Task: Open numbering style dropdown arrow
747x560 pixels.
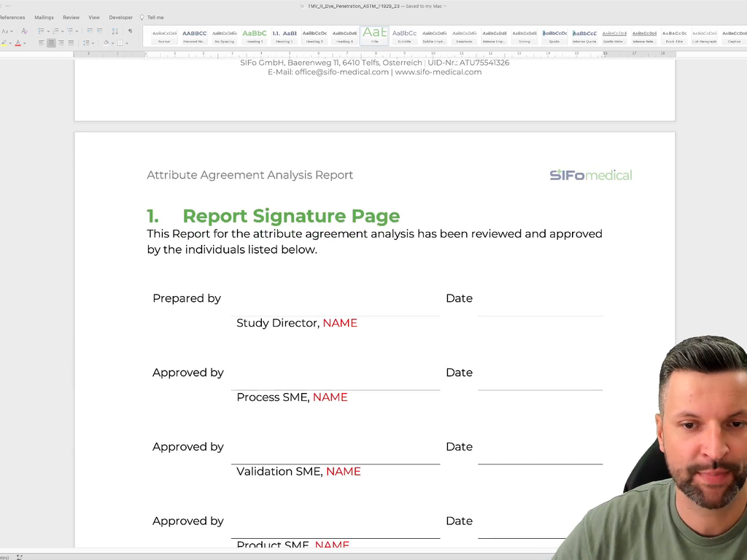Action: (x=63, y=31)
